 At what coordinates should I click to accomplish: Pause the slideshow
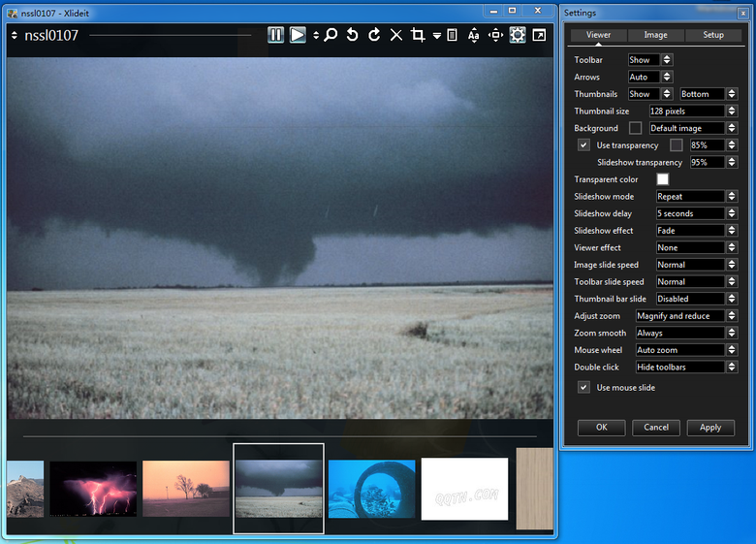pyautogui.click(x=276, y=35)
